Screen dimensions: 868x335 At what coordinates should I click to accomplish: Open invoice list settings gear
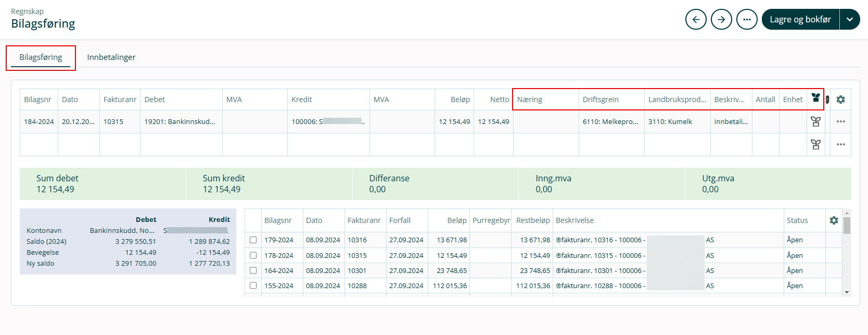click(x=834, y=220)
